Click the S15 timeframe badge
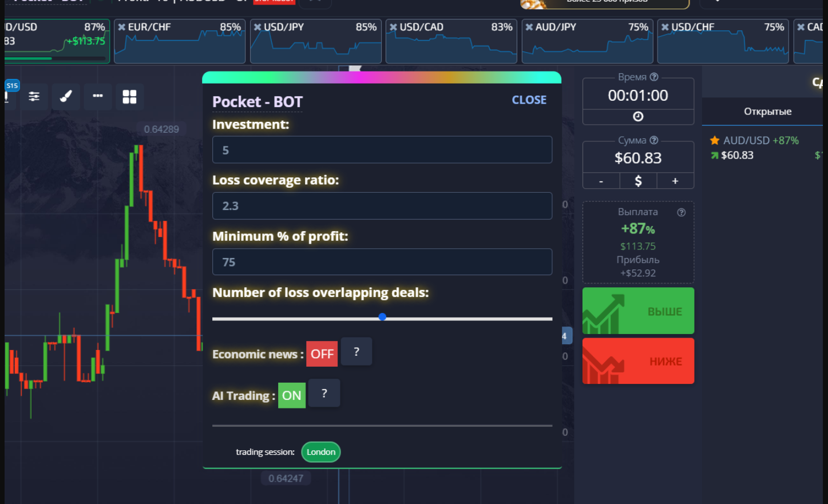The image size is (828, 504). (12, 86)
